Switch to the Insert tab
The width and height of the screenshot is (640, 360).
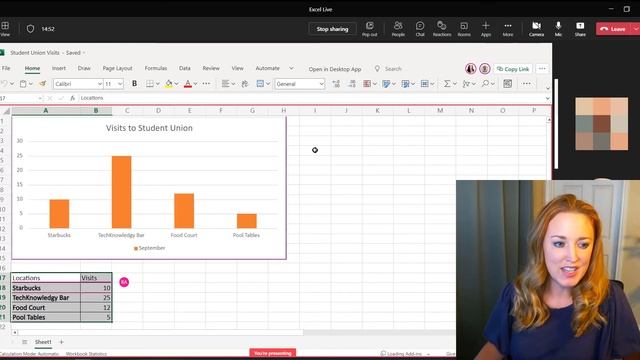pos(59,68)
